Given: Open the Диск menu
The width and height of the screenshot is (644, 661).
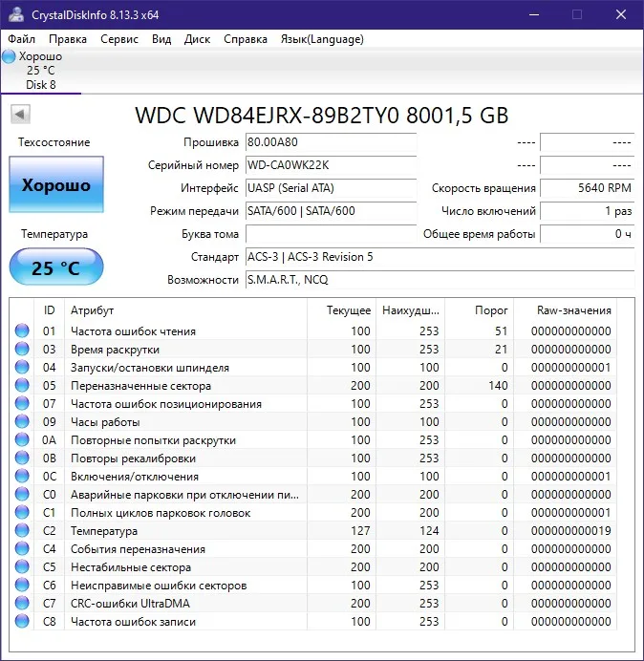Looking at the screenshot, I should (197, 39).
